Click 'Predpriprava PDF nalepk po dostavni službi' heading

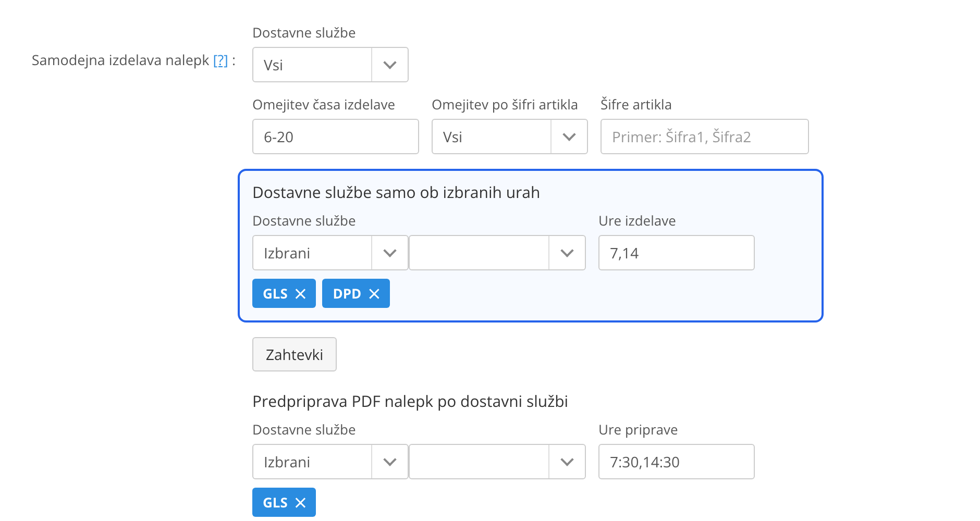click(x=410, y=402)
